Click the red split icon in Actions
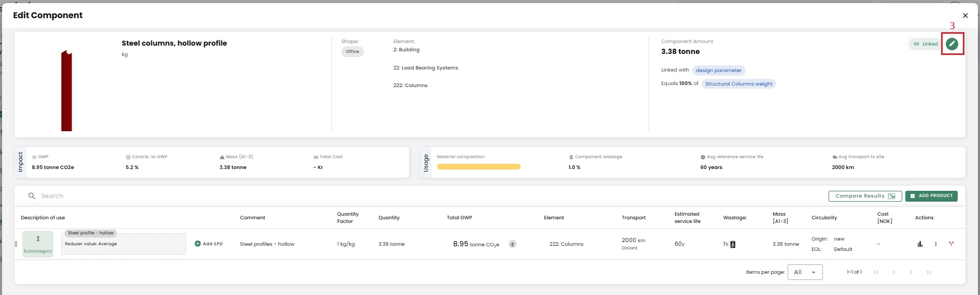 click(951, 244)
